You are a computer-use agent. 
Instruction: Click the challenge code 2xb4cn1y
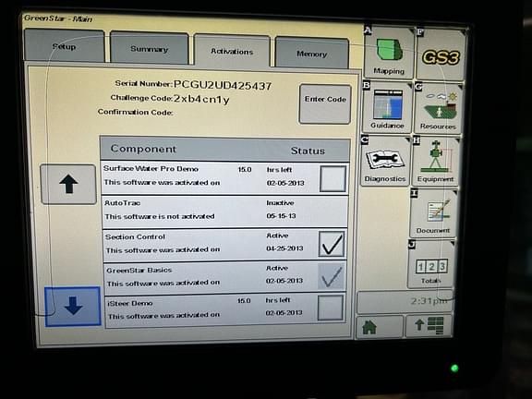[201, 99]
